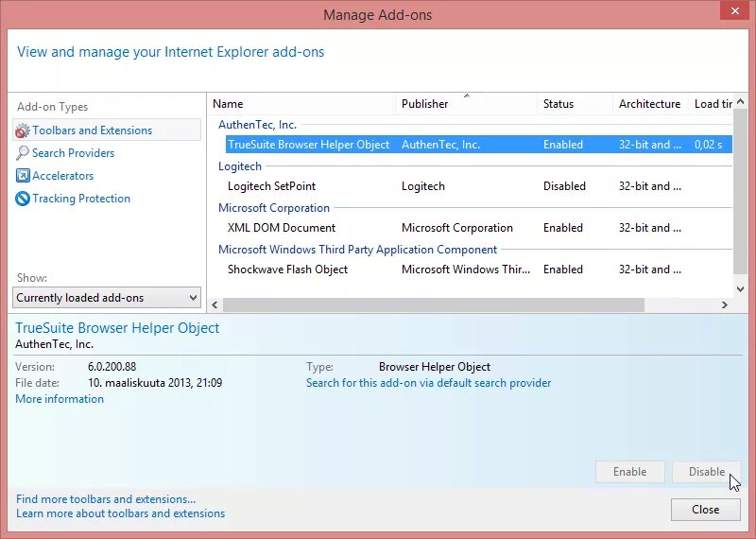Screen dimensions: 756x539
Task: Select the XML DOM Document row
Action: pyautogui.click(x=479, y=228)
